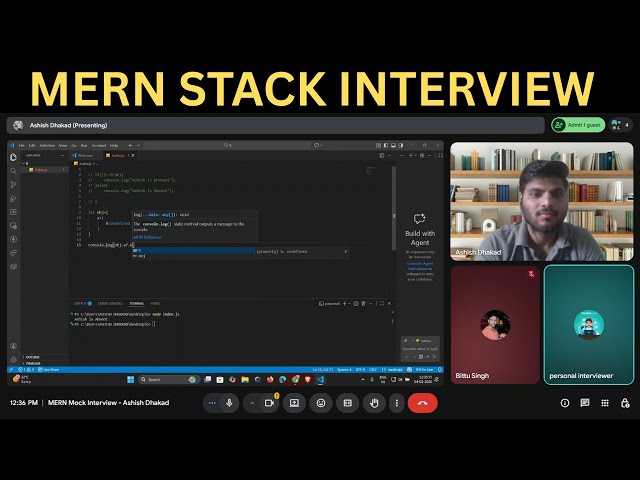Open the Help menu in VS Code
This screenshot has height=480, width=640.
click(114, 145)
